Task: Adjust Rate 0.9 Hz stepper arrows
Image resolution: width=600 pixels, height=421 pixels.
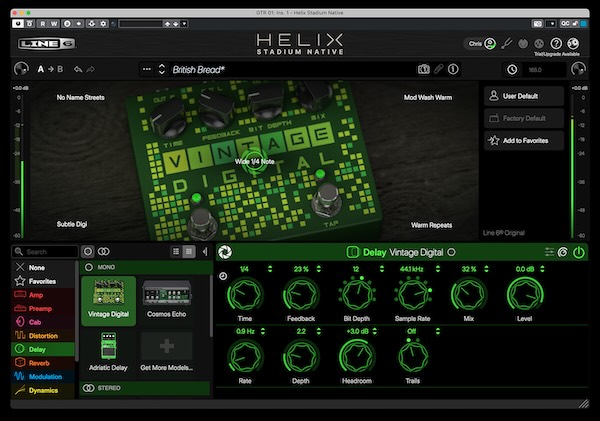Action: [x=263, y=331]
